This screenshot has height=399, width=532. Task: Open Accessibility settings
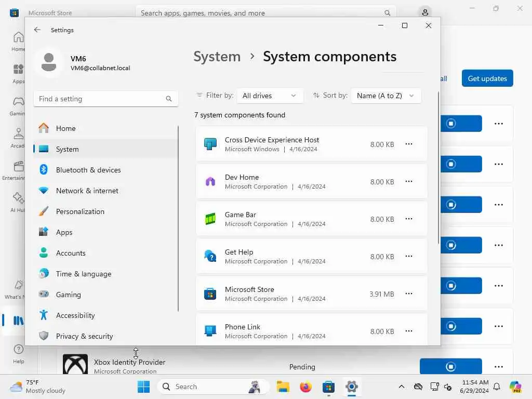pos(105,315)
